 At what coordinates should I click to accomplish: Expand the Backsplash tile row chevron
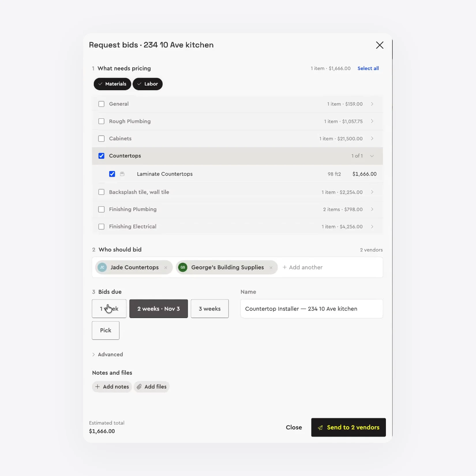[x=372, y=192]
